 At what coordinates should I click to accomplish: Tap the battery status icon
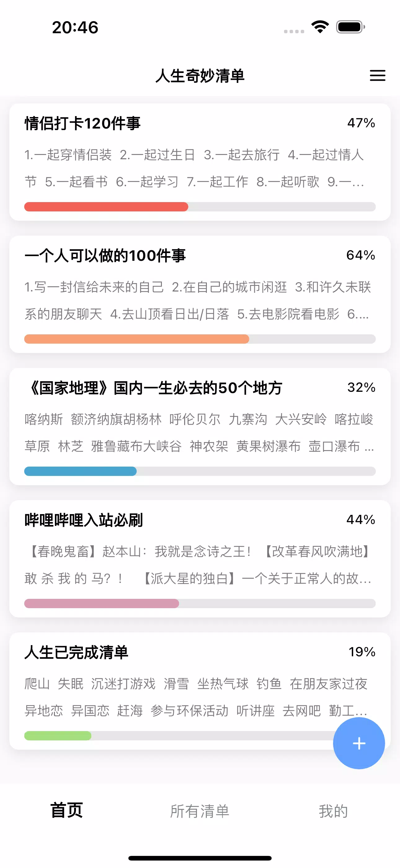(x=350, y=27)
